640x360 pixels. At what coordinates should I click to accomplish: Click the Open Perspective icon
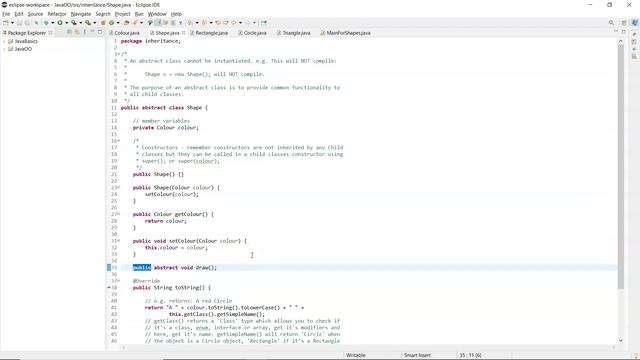click(x=624, y=23)
